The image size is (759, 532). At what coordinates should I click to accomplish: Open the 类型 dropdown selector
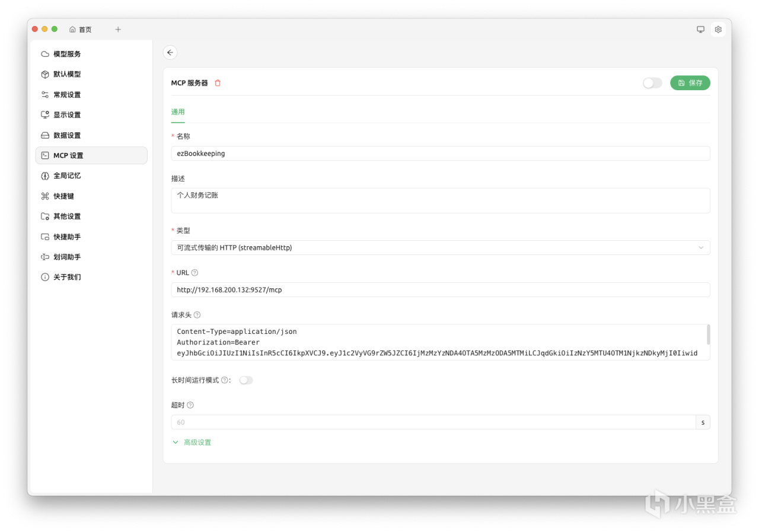click(x=440, y=247)
